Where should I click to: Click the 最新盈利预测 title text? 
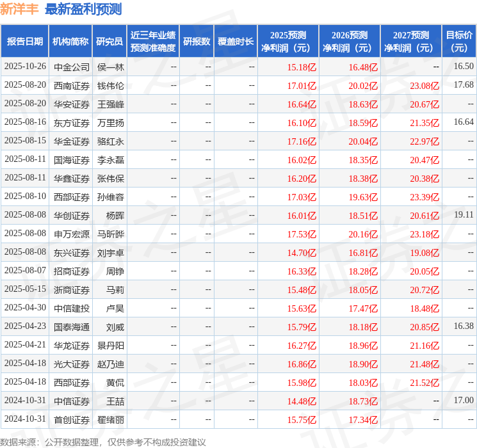point(83,10)
